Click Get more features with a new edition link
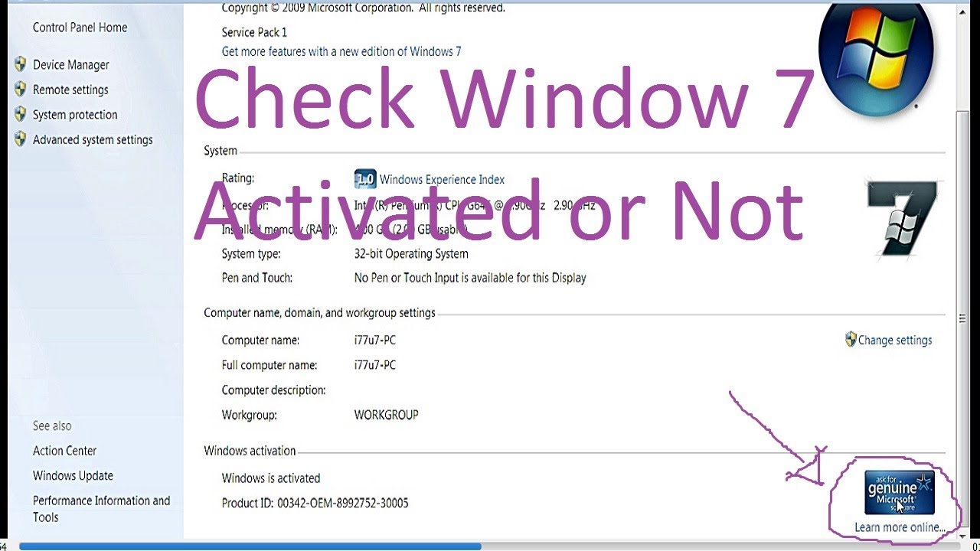This screenshot has height=551, width=980. (341, 52)
